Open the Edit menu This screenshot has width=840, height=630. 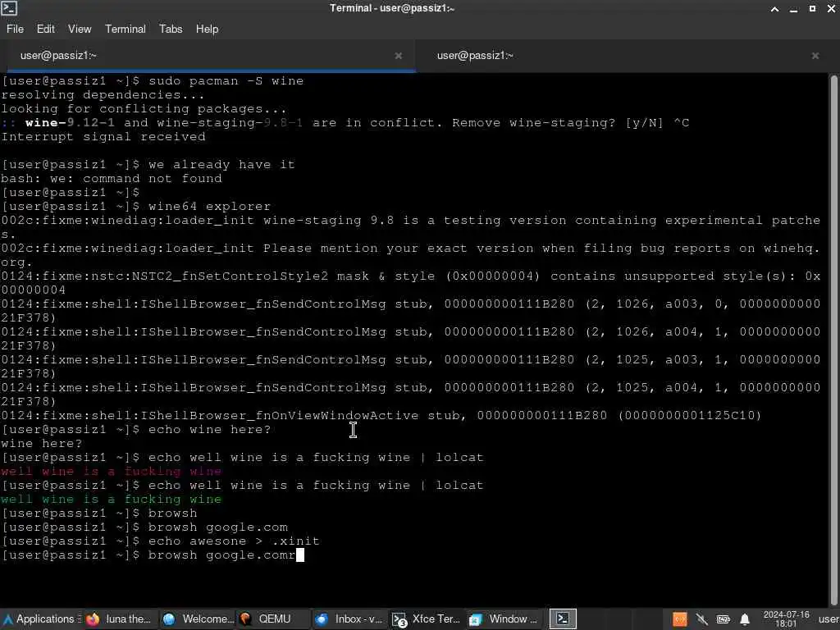coord(46,29)
